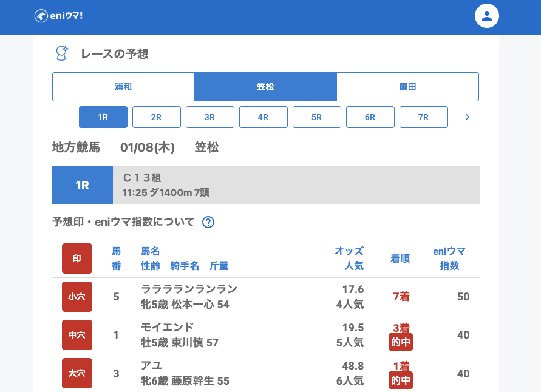Select race 6R button
The image size is (541, 392).
pos(370,117)
